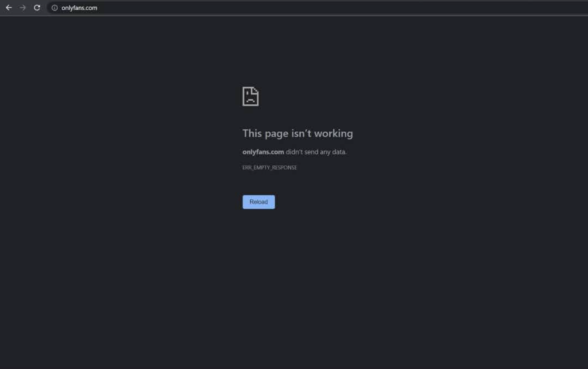Retry loading with the circular arrow icon
The width and height of the screenshot is (588, 369).
click(37, 8)
